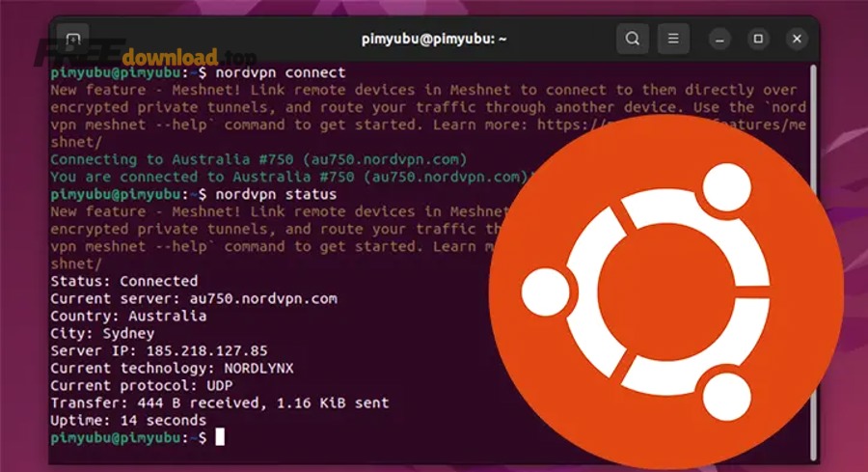The image size is (868, 472).
Task: Close the terminal window
Action: coord(797,39)
